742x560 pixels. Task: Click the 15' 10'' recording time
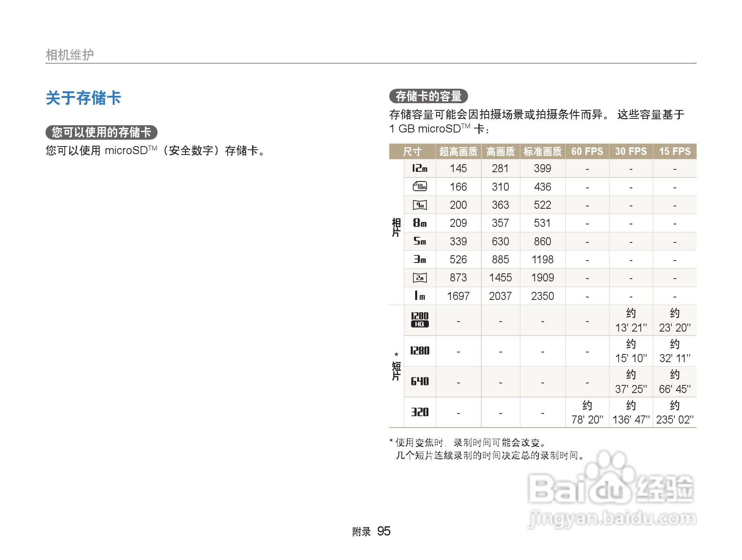coord(631,358)
